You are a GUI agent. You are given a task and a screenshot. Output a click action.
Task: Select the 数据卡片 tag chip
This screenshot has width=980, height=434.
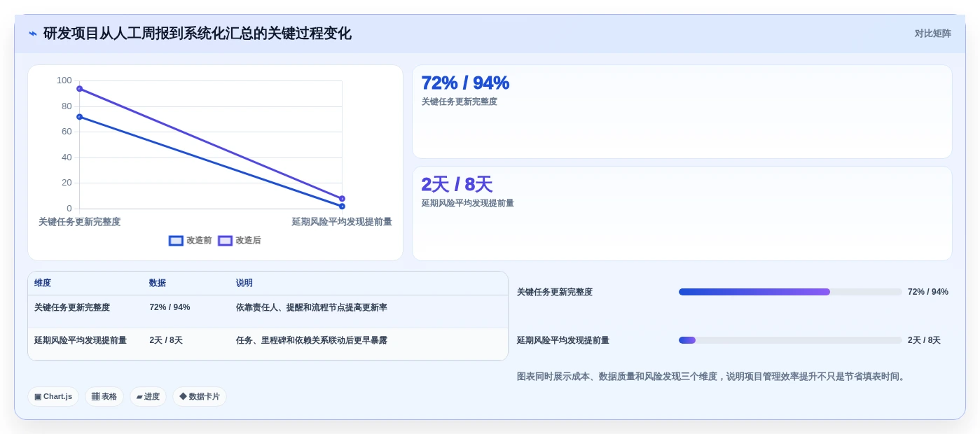tap(200, 396)
